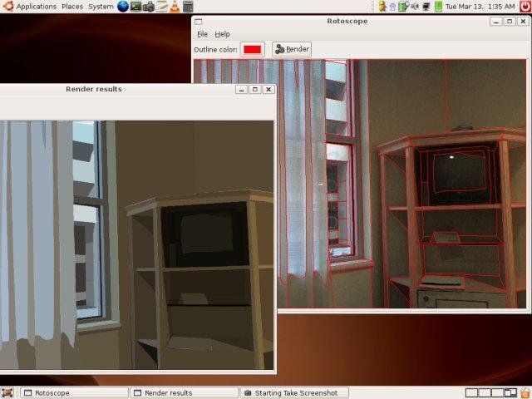Close the Render results window
The image size is (532, 399).
point(268,90)
